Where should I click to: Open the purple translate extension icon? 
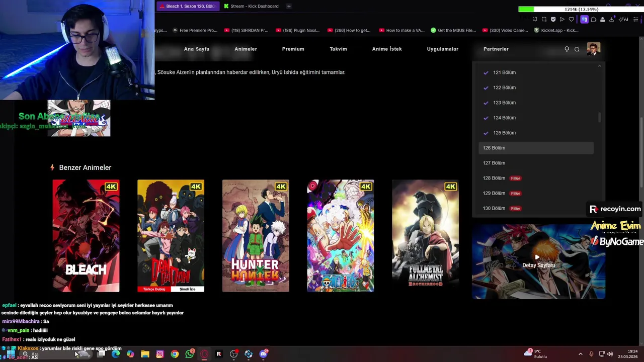pos(584,19)
